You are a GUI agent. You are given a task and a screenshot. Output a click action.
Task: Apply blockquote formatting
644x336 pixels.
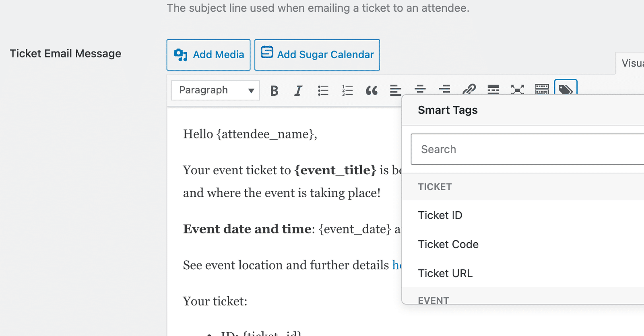point(372,91)
